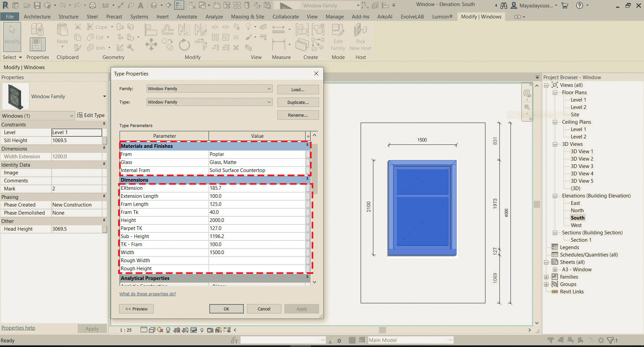The image size is (644, 347).
Task: Click OK in the Type Properties dialog
Action: [226, 309]
